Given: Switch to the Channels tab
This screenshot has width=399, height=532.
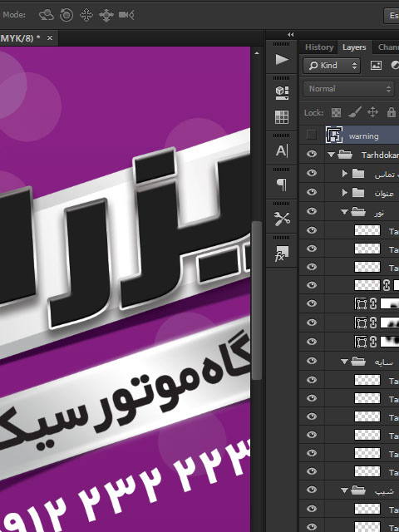Looking at the screenshot, I should (388, 47).
